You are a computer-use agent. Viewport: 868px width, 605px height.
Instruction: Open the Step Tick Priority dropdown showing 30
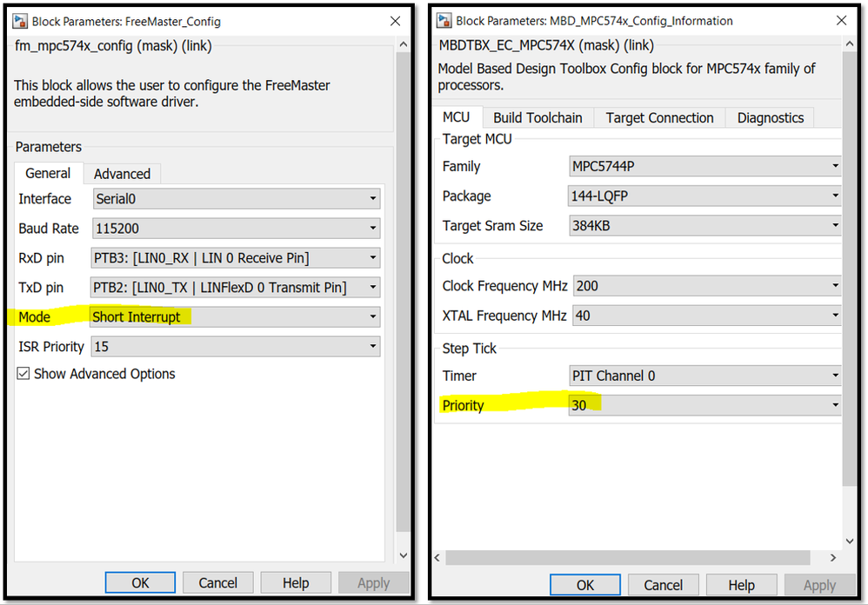pyautogui.click(x=705, y=405)
